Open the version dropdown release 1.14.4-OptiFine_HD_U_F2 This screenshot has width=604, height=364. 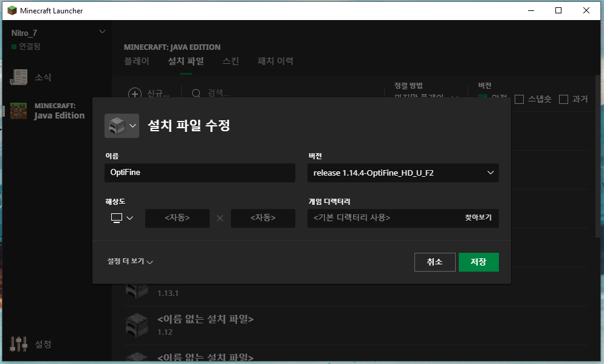403,173
